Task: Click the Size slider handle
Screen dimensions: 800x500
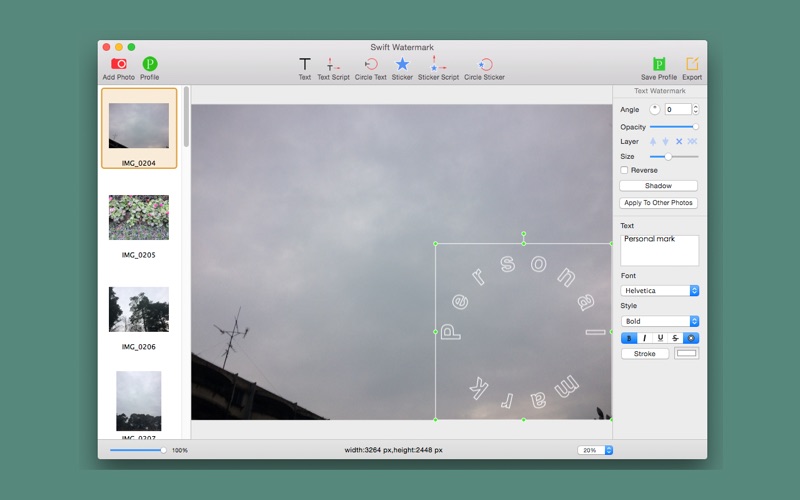Action: 668,157
